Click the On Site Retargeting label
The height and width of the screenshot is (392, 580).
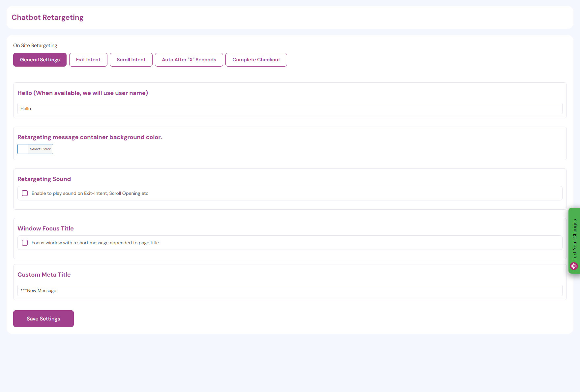(35, 45)
